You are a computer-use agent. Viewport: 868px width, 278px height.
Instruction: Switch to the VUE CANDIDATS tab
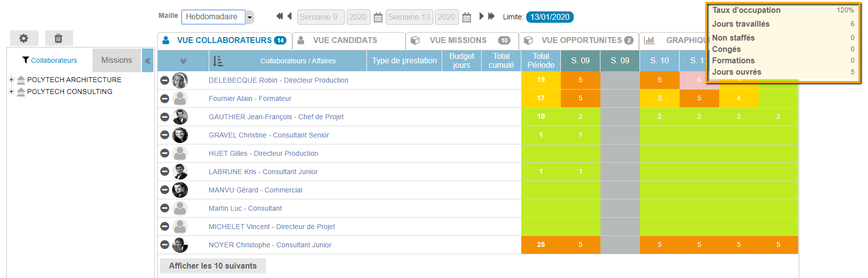(x=345, y=41)
